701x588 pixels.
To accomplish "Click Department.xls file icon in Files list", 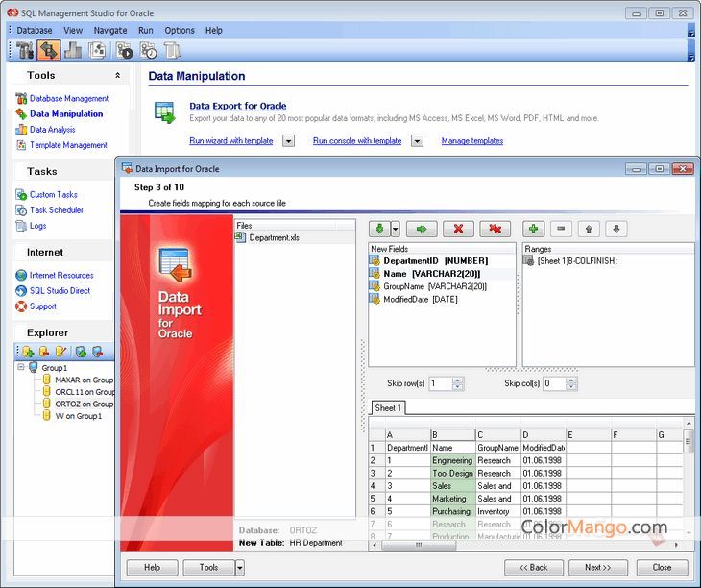I will 240,237.
